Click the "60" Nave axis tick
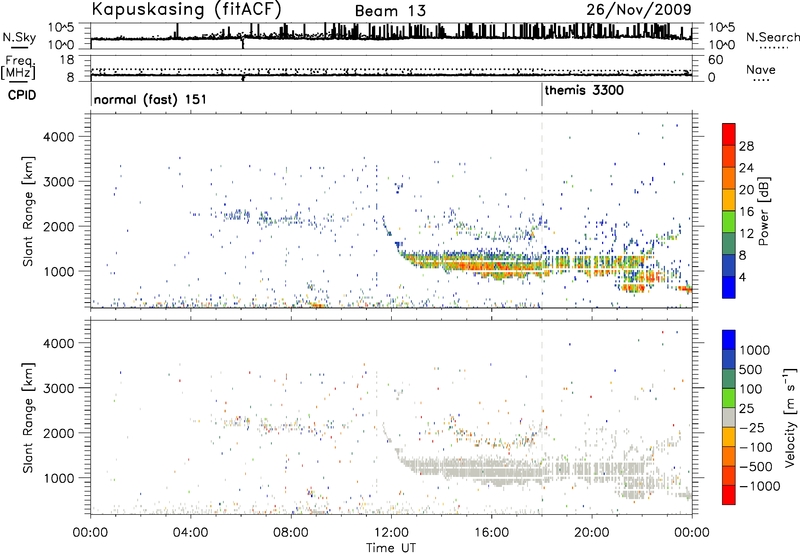The width and height of the screenshot is (800, 554). (x=715, y=60)
